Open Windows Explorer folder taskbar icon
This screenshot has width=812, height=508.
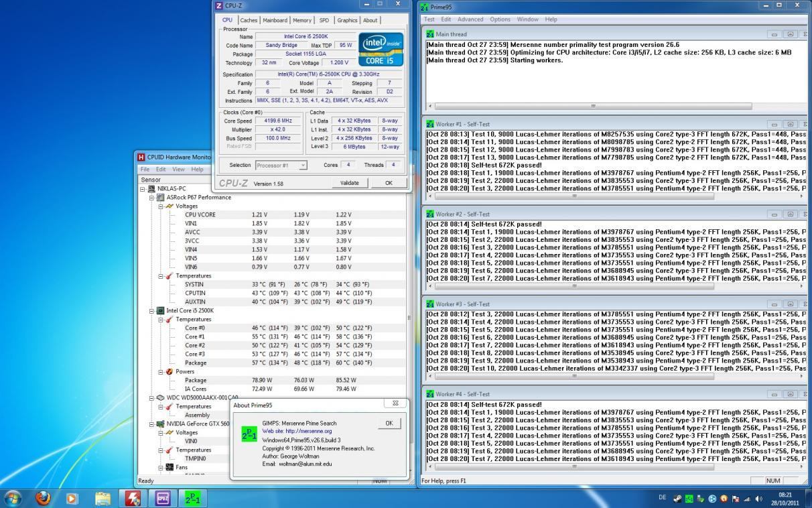pos(103,498)
